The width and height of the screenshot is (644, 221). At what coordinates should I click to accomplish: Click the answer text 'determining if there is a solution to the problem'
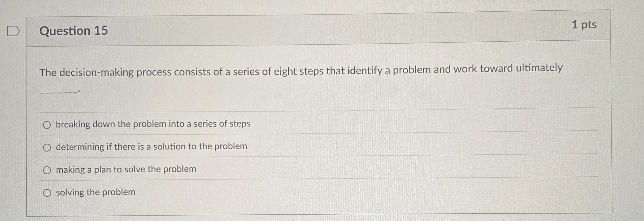pyautogui.click(x=151, y=146)
